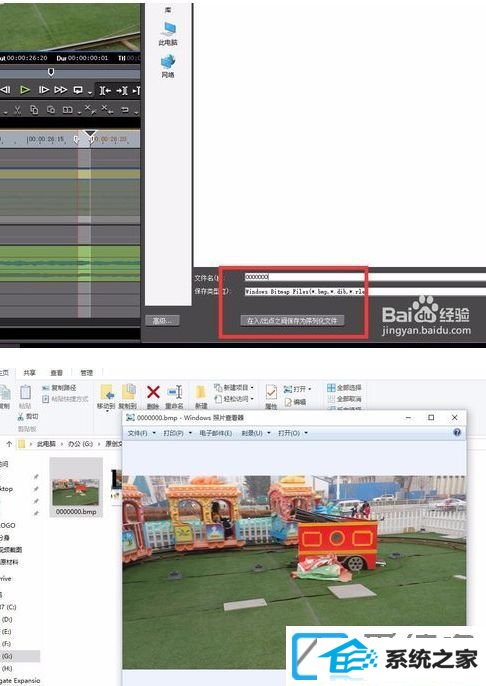Click the player position slider marker
Image resolution: width=486 pixels, height=686 pixels.
tap(51, 72)
